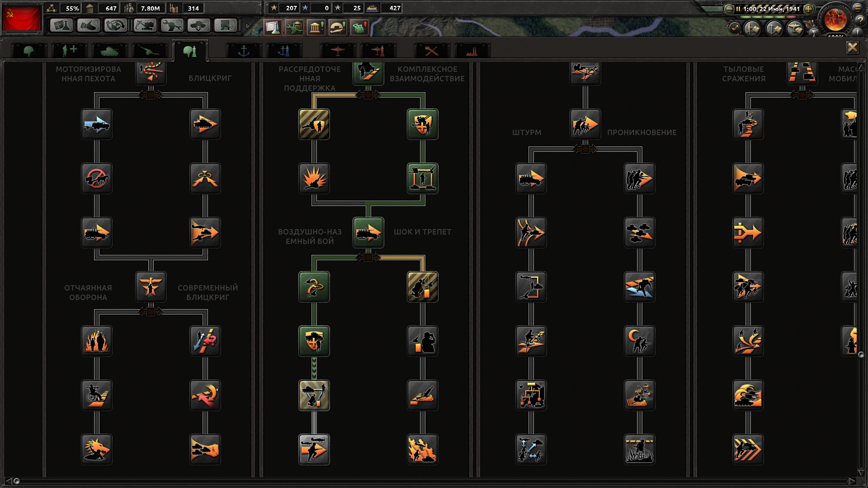Screen dimensions: 868x488
Task: Switch to the industry factory research tab
Action: click(472, 51)
